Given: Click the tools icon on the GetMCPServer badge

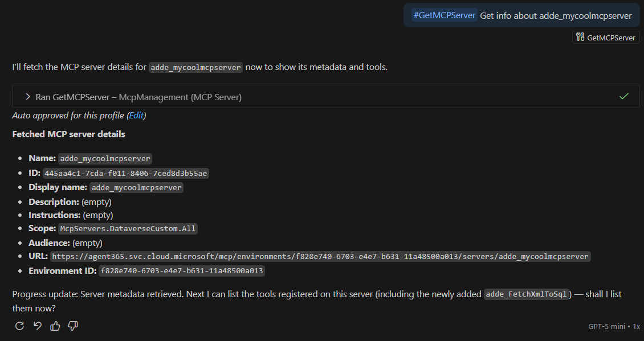Looking at the screenshot, I should (x=580, y=37).
